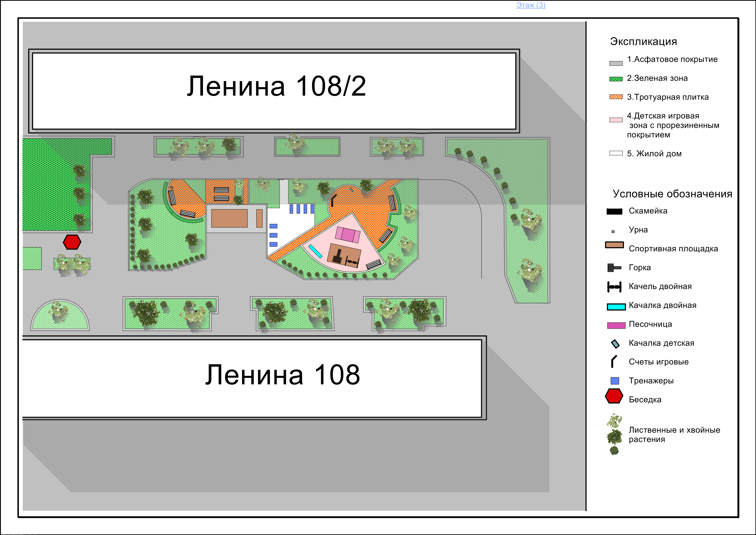
Task: Click the text 3.Тротуарная плитка
Action: [x=668, y=97]
